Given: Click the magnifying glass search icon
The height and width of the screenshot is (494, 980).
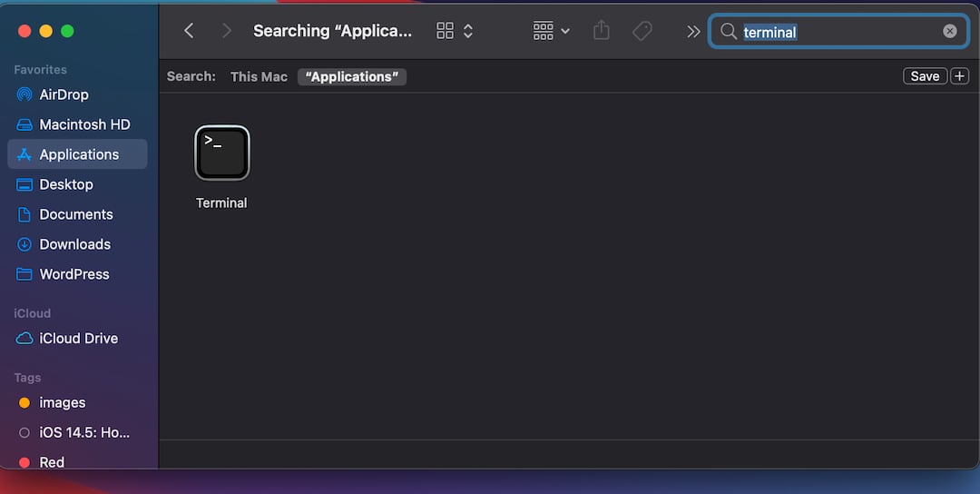Looking at the screenshot, I should (x=728, y=32).
